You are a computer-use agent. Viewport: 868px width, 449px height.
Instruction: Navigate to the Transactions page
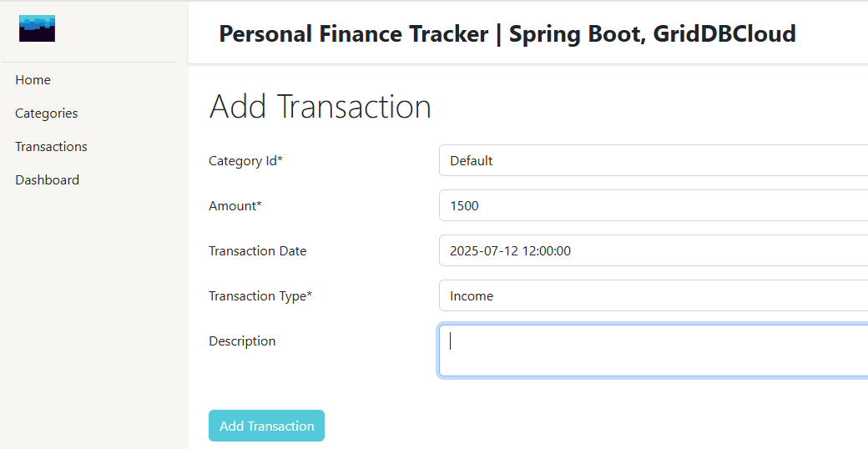tap(51, 147)
